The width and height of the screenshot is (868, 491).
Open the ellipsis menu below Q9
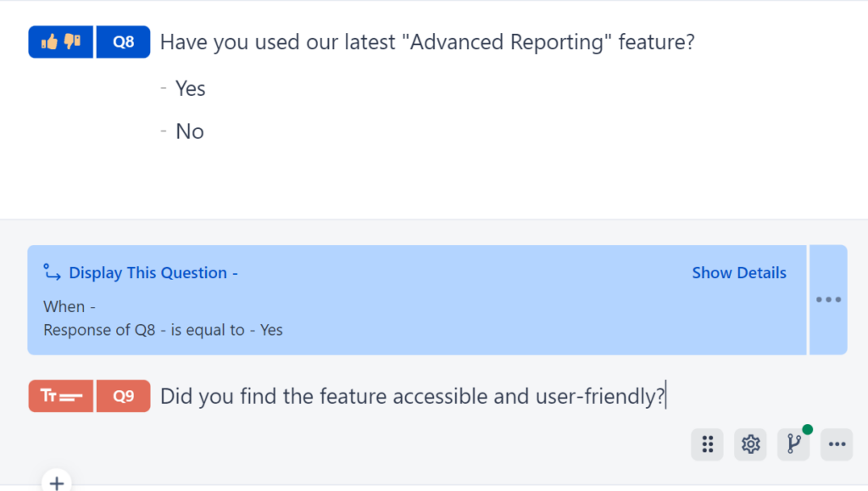837,444
